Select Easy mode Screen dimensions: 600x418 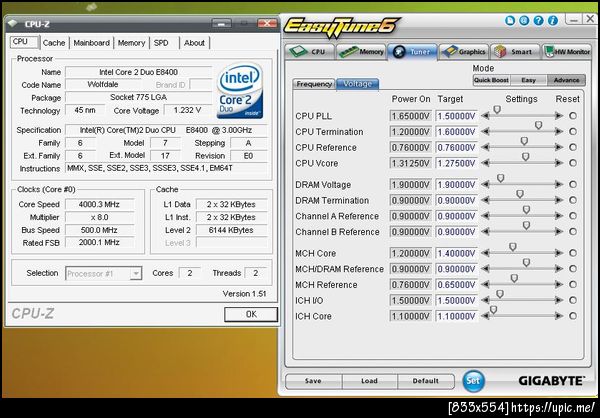[528, 80]
